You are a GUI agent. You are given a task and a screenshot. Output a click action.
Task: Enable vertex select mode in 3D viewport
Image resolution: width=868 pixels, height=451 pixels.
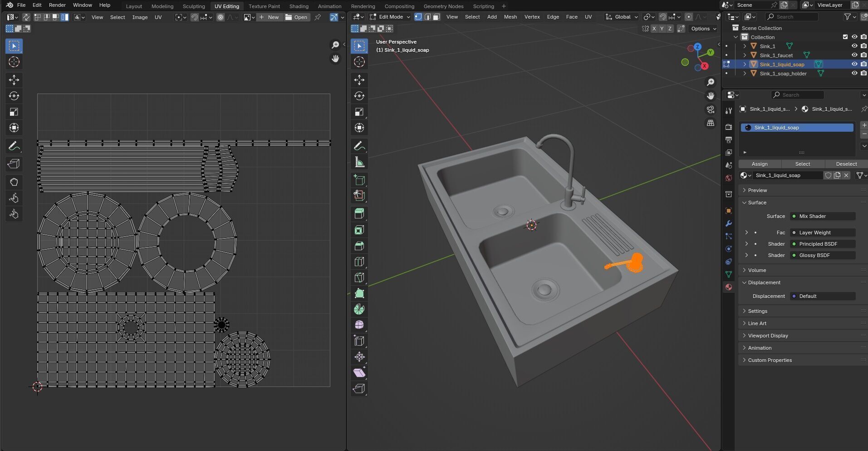(x=418, y=17)
